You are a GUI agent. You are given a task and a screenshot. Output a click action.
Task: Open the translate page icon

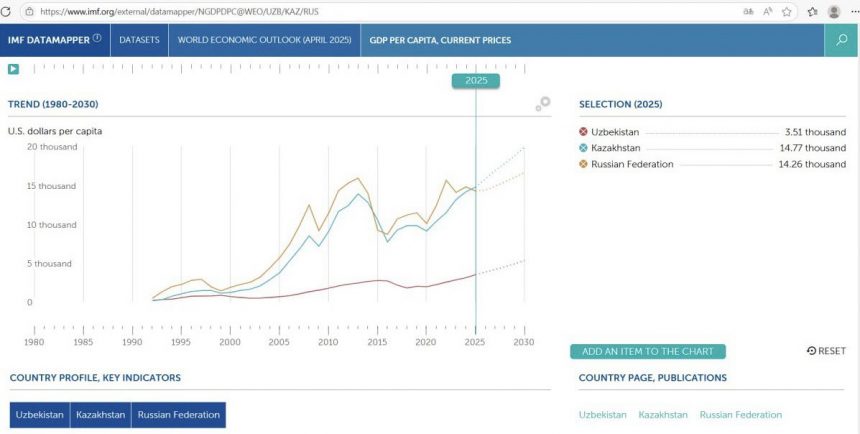(748, 12)
